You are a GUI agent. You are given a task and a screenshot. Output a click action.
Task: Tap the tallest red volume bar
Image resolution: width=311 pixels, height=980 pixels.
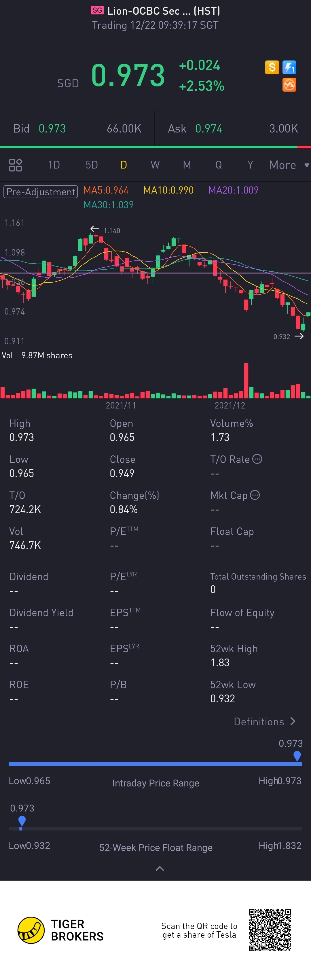[246, 381]
